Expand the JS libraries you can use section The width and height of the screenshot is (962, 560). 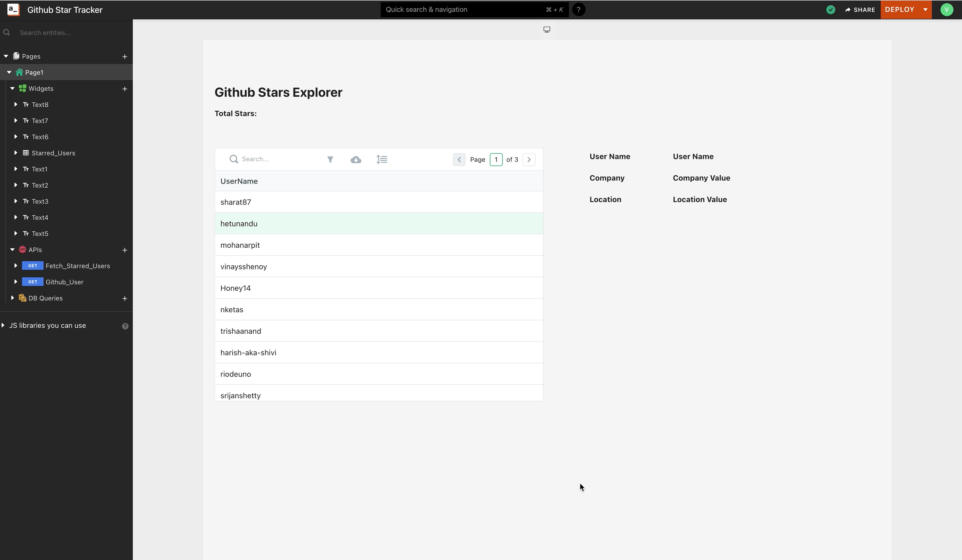(x=3, y=325)
